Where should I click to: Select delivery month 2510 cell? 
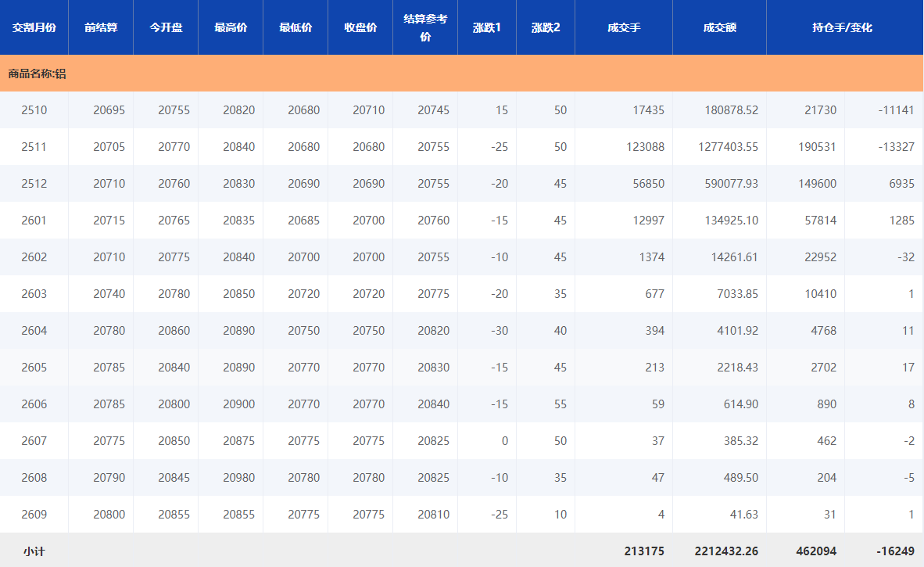pos(34,110)
